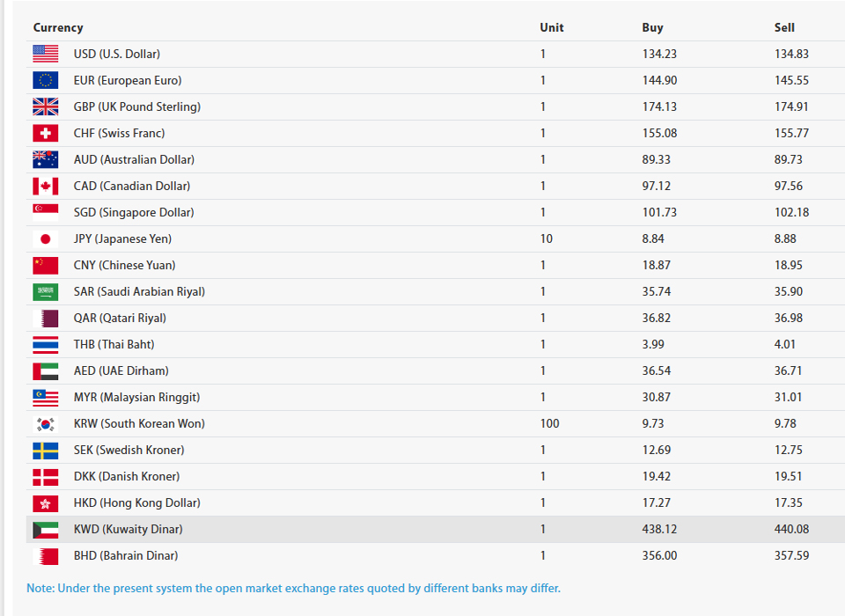Select the Canadian flag icon
845x616 pixels.
click(x=45, y=186)
